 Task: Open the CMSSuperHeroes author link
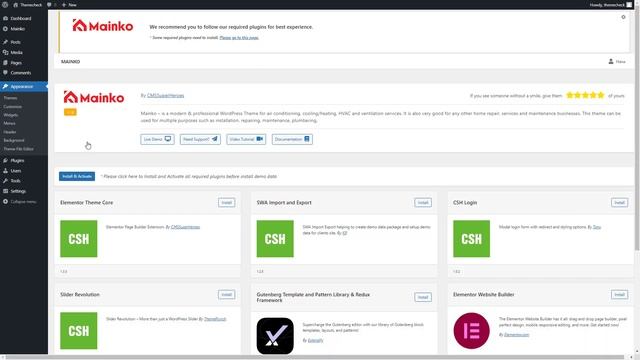click(165, 96)
